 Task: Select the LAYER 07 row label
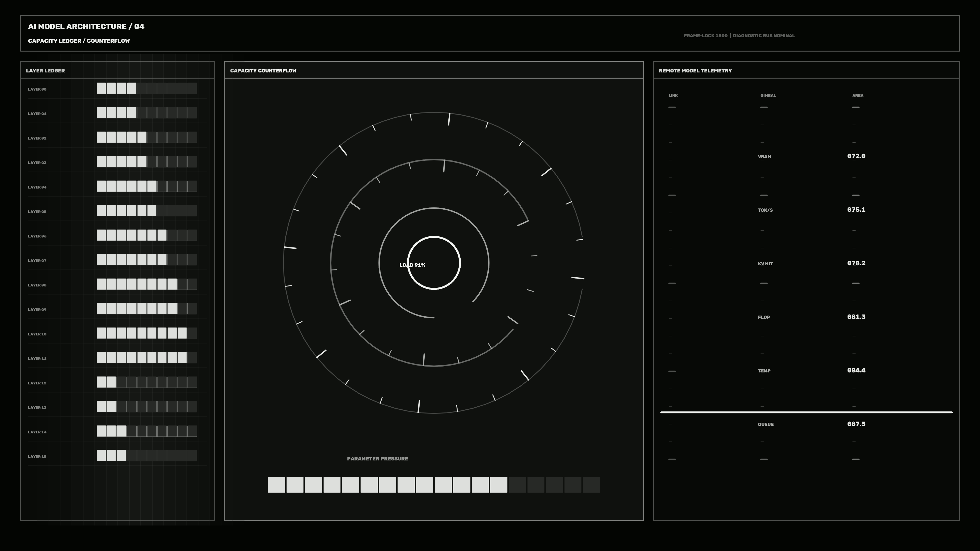pos(37,260)
